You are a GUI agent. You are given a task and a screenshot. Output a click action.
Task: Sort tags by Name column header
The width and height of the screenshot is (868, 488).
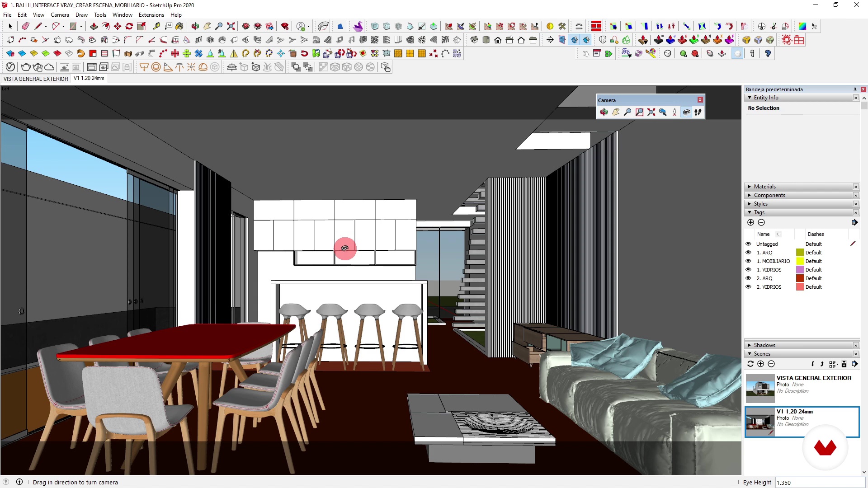pyautogui.click(x=764, y=234)
